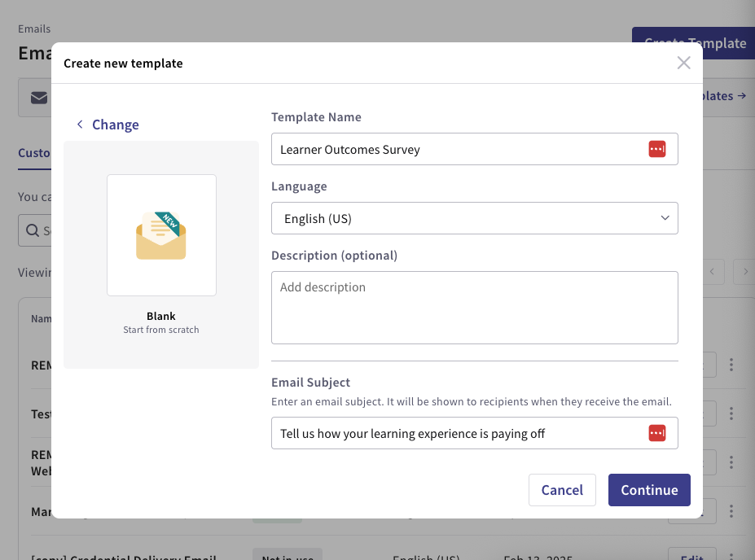Click the Language chevron arrow
This screenshot has width=755, height=560.
click(665, 218)
